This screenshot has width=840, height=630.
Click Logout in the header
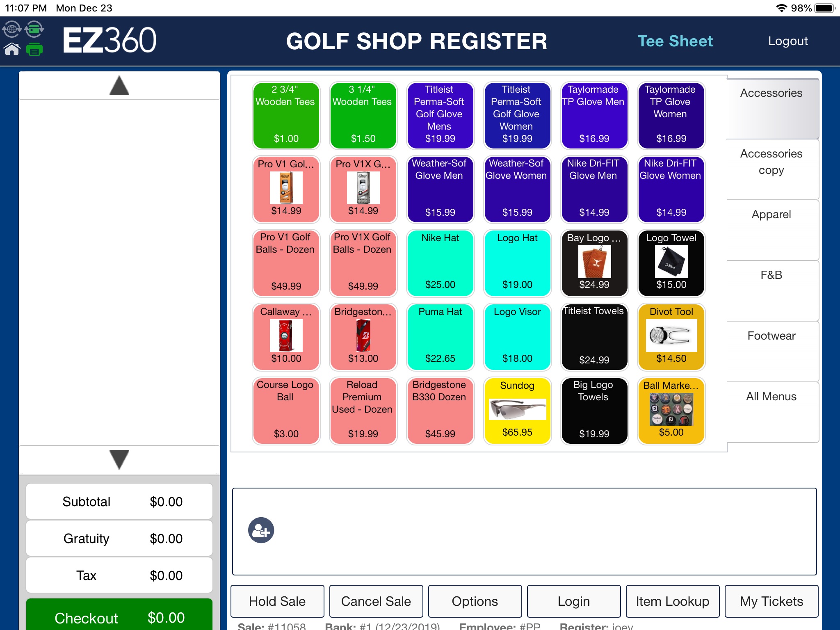[x=788, y=41]
